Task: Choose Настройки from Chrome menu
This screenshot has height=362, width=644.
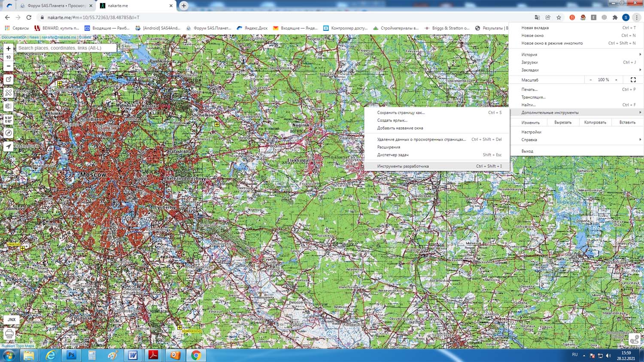Action: point(532,132)
